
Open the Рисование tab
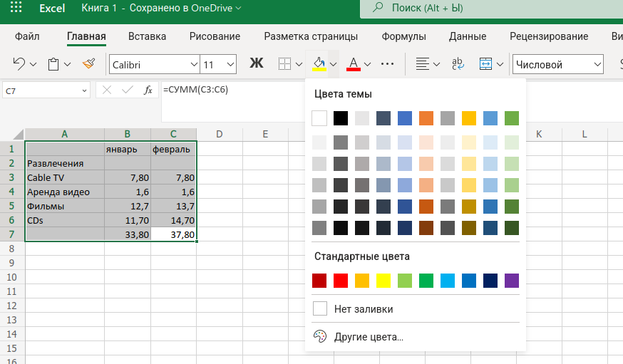[215, 36]
